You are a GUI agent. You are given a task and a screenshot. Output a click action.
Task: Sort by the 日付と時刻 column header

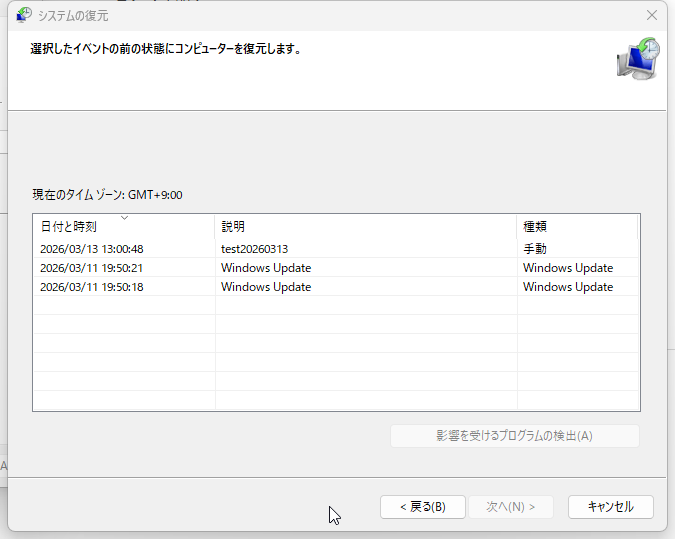124,226
